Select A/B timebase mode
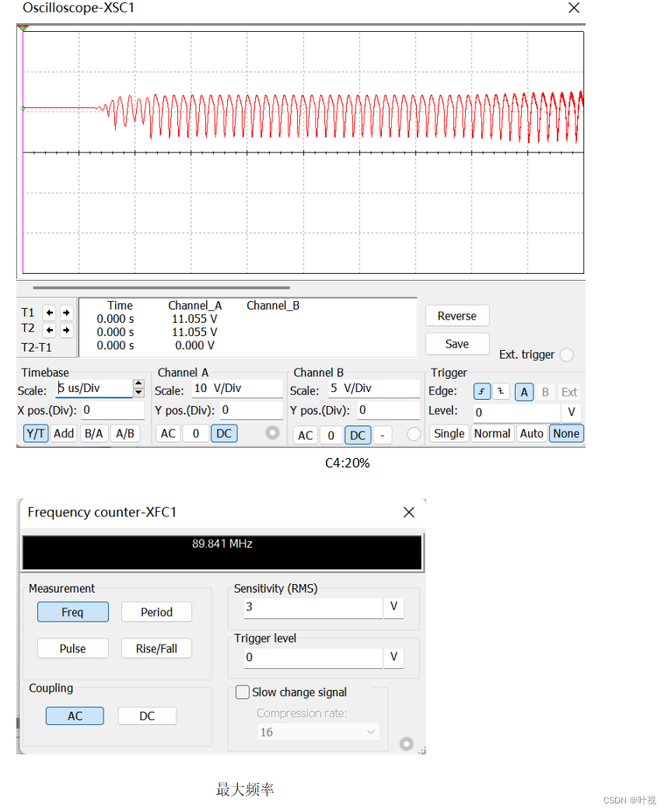The width and height of the screenshot is (668, 812). click(x=124, y=433)
